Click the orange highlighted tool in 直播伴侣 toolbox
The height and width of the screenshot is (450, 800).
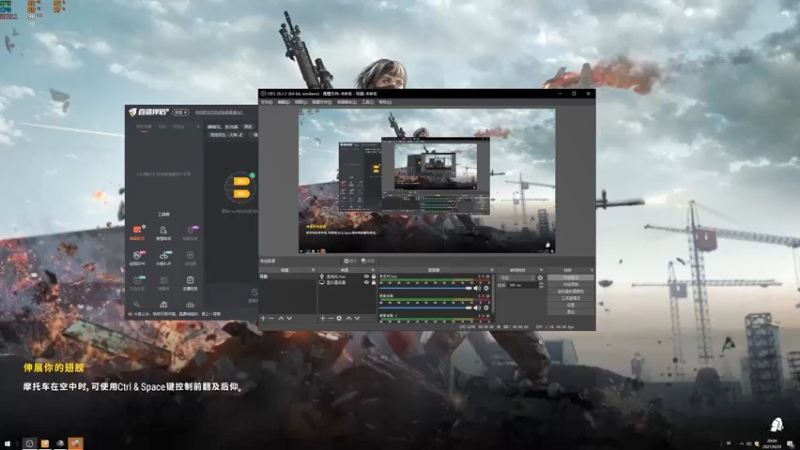coord(137,232)
